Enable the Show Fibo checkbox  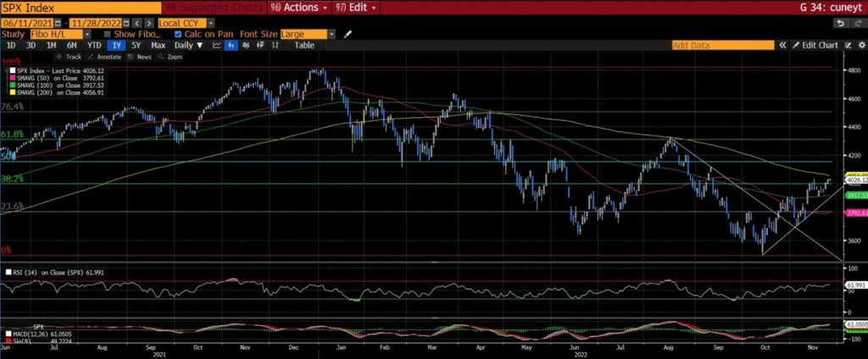tap(107, 34)
